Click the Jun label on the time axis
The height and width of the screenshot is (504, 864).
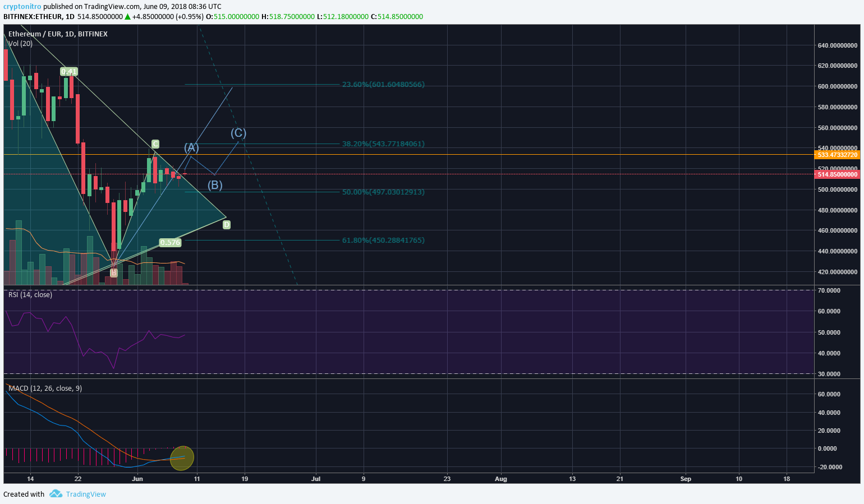pyautogui.click(x=137, y=479)
